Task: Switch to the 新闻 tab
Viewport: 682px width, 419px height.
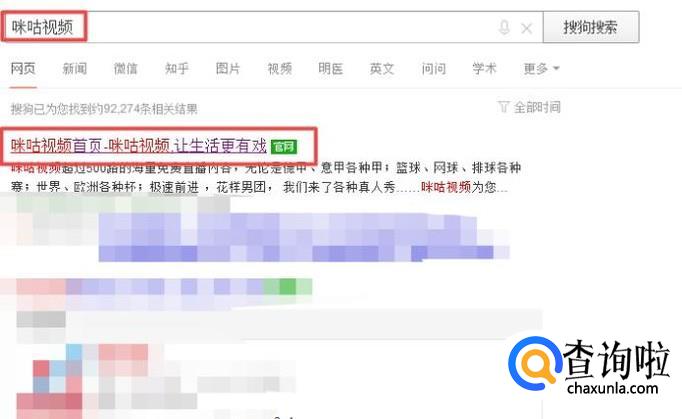Action: pyautogui.click(x=74, y=69)
